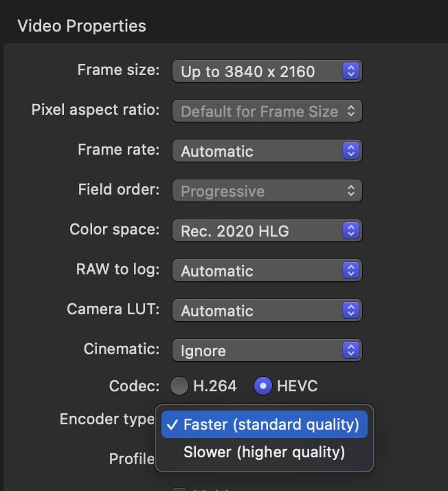Click the Frame size label text

tap(118, 69)
